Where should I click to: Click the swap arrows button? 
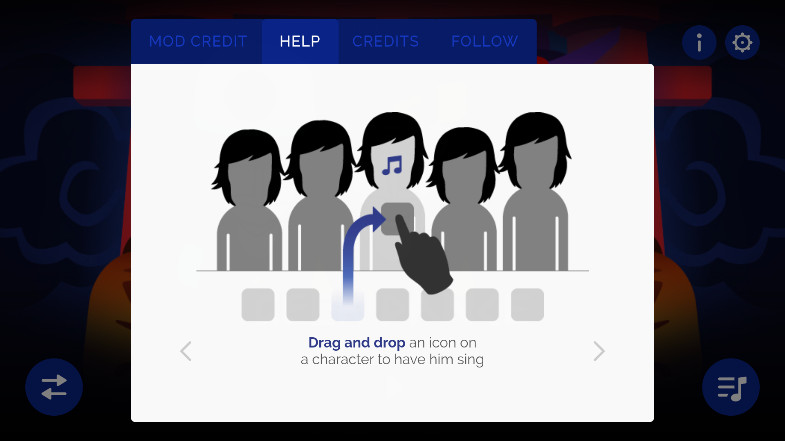point(54,387)
